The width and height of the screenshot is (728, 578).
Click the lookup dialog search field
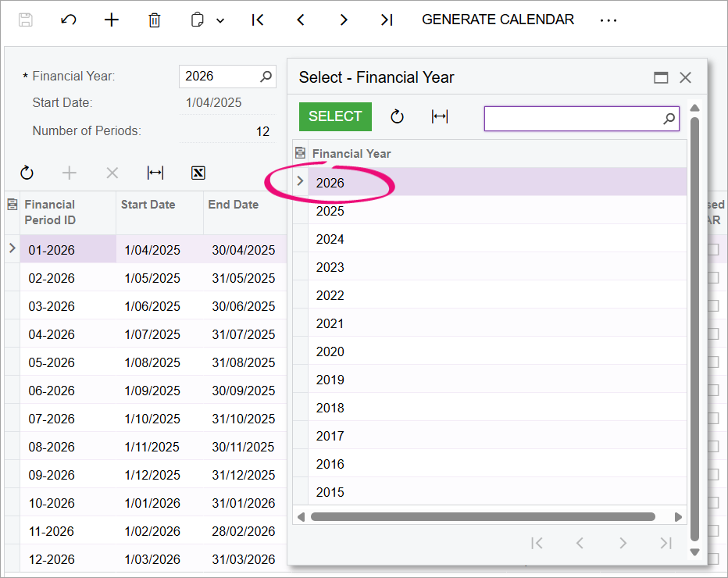[x=582, y=119]
